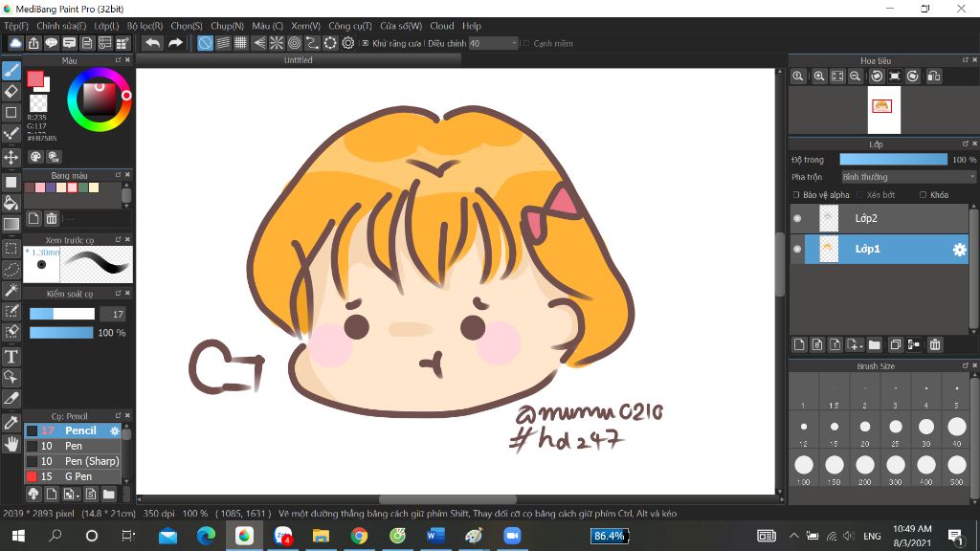Select the Eraser tool
Viewport: 980px width, 551px height.
(x=11, y=92)
